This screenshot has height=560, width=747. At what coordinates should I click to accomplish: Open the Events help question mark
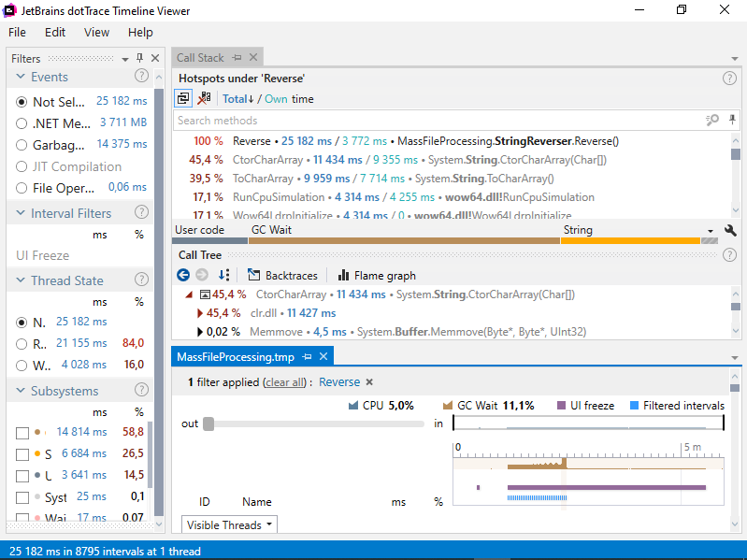pos(141,76)
